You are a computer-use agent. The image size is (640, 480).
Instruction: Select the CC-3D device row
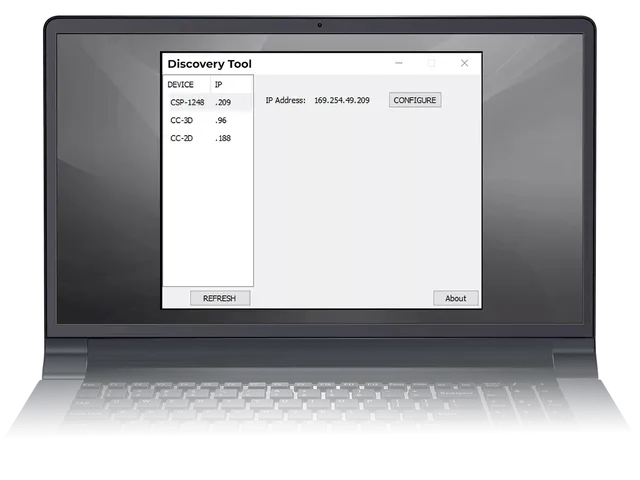208,120
